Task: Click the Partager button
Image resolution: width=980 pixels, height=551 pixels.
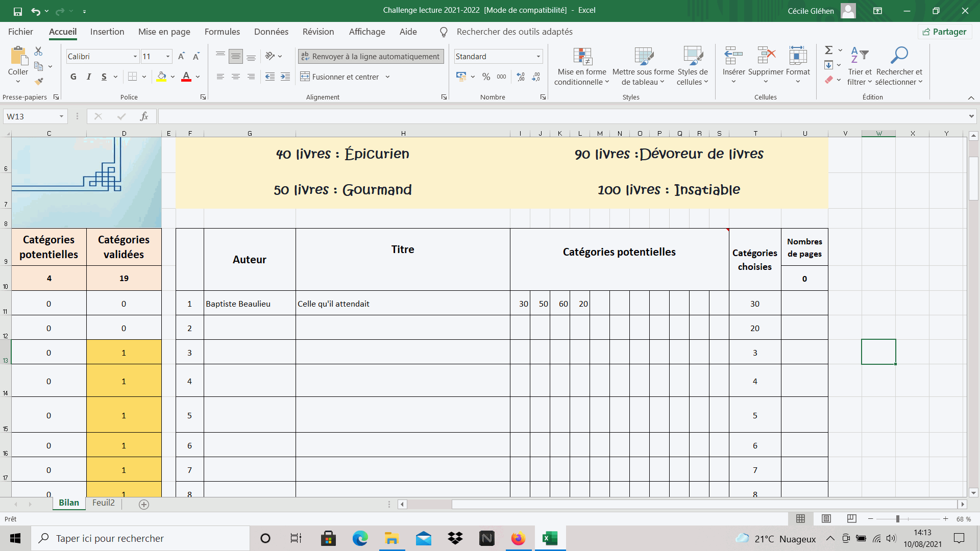Action: (945, 32)
